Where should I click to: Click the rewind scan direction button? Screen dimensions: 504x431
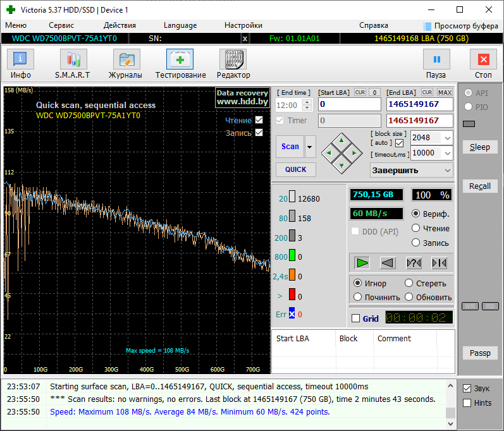(x=388, y=262)
